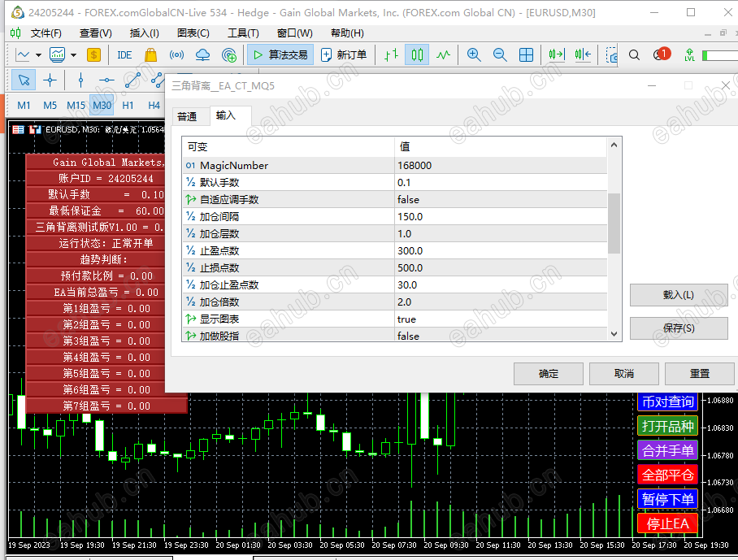This screenshot has width=738, height=560.
Task: Click the red 全部平仓 close-all button
Action: pyautogui.click(x=667, y=475)
